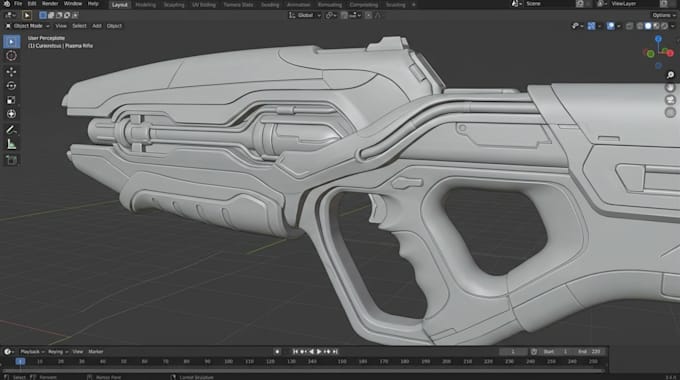Open the Object Mode dropdown
Screen dimensions: 680x380
pos(28,26)
